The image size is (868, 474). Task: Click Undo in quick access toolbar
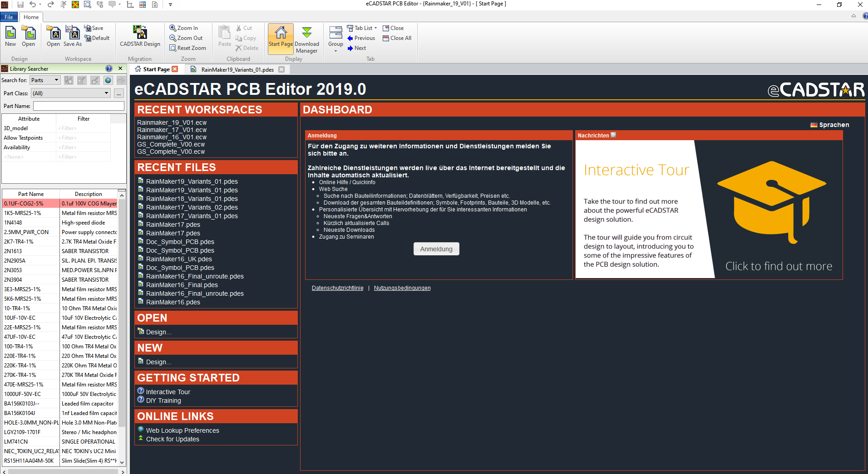pyautogui.click(x=33, y=5)
